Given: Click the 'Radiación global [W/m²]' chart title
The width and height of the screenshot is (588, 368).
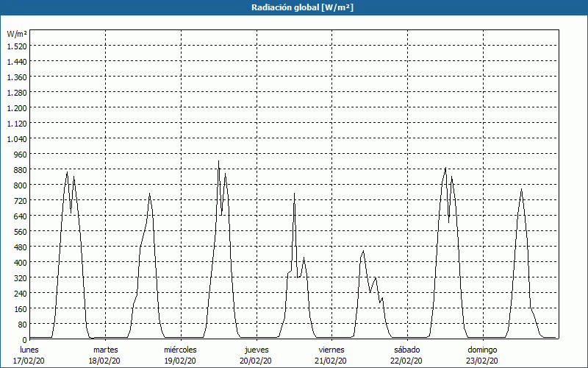Looking at the screenshot, I should (x=302, y=7).
